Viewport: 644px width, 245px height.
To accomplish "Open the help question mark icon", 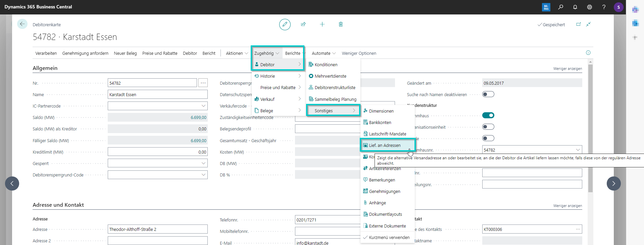I will point(604,7).
